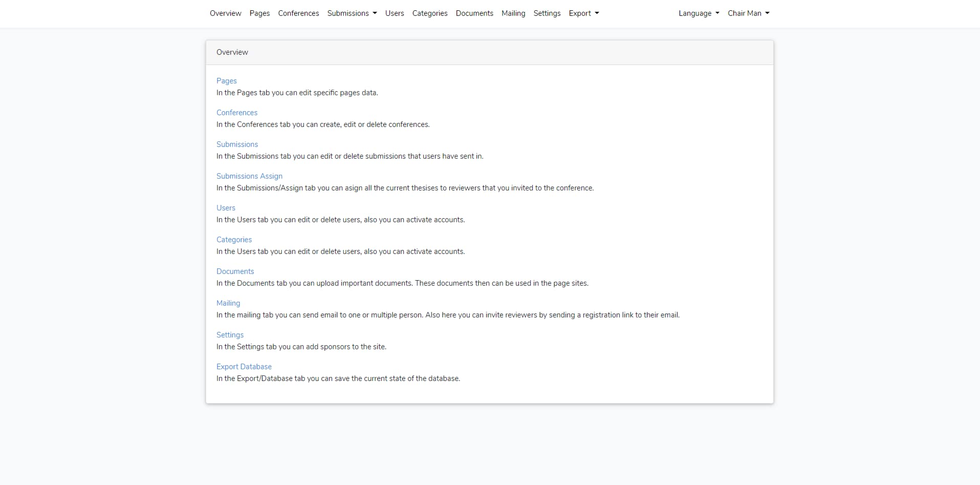
Task: Open Users in the top navbar
Action: point(395,13)
